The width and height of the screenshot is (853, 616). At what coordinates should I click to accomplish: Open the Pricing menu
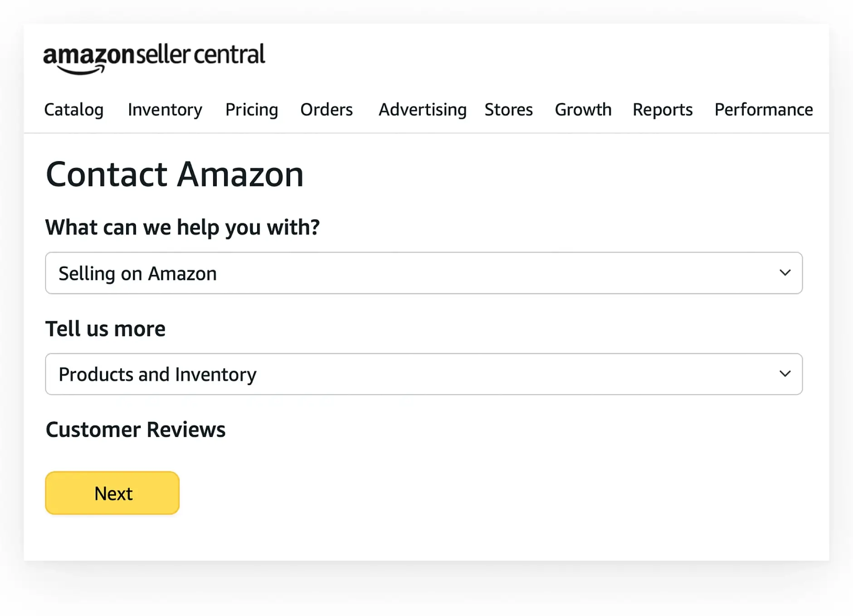251,110
